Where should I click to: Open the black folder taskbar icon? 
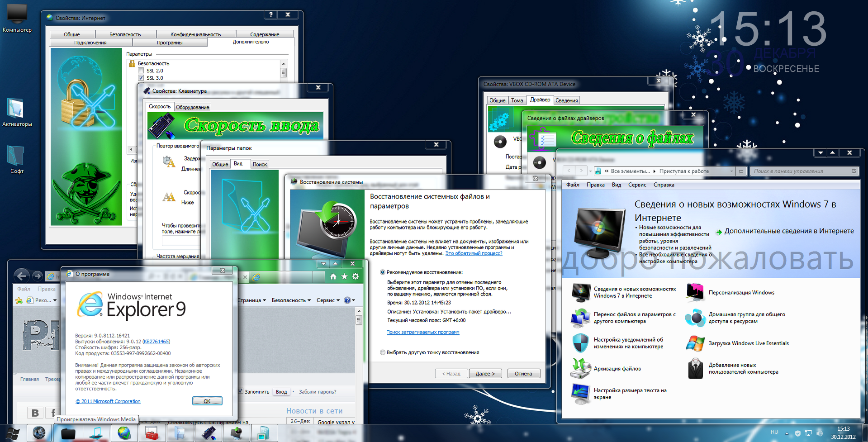(68, 433)
